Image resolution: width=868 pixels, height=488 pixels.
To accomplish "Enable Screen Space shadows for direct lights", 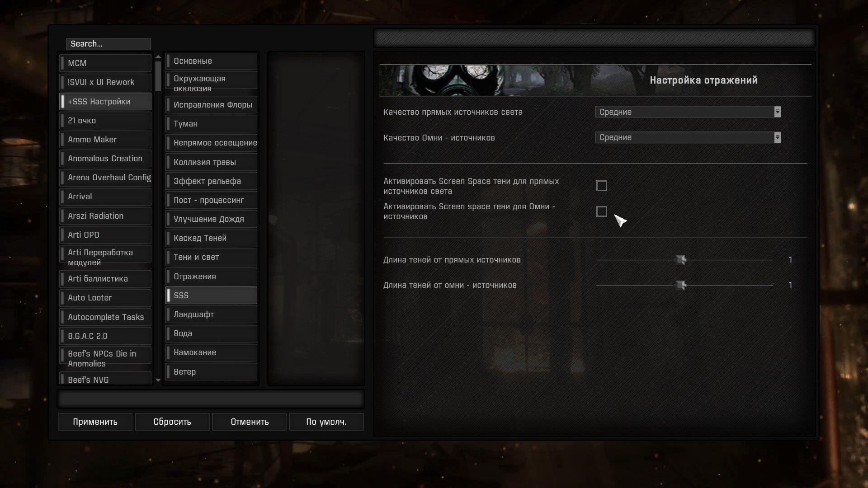I will [601, 186].
